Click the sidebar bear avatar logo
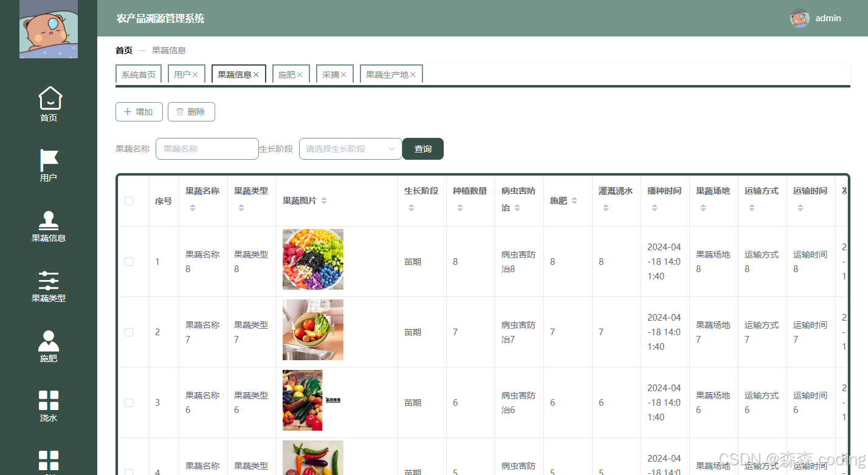The width and height of the screenshot is (868, 475). tap(49, 29)
